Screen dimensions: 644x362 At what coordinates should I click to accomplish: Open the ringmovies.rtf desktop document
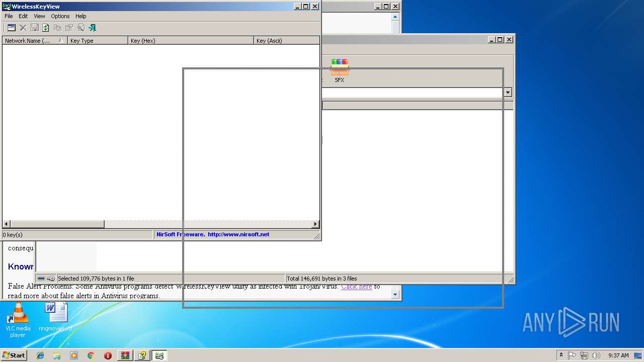tap(55, 317)
